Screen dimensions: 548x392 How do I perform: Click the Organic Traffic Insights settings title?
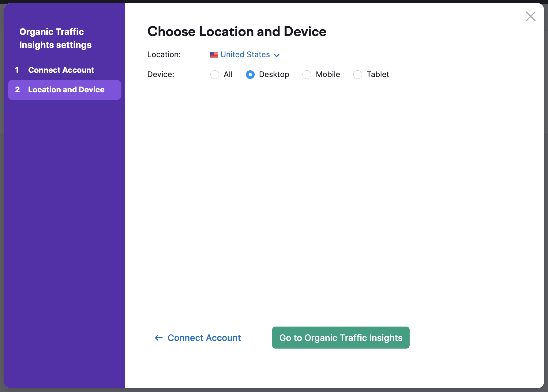click(55, 38)
